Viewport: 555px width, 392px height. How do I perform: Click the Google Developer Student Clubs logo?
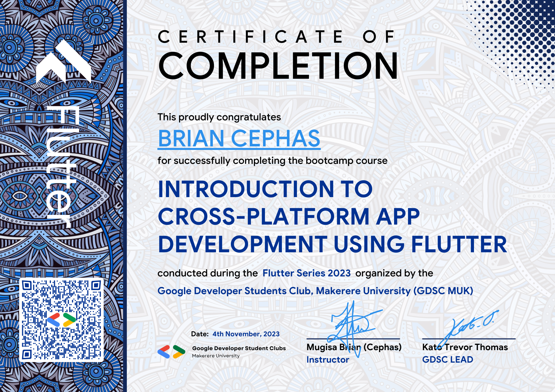pyautogui.click(x=171, y=352)
